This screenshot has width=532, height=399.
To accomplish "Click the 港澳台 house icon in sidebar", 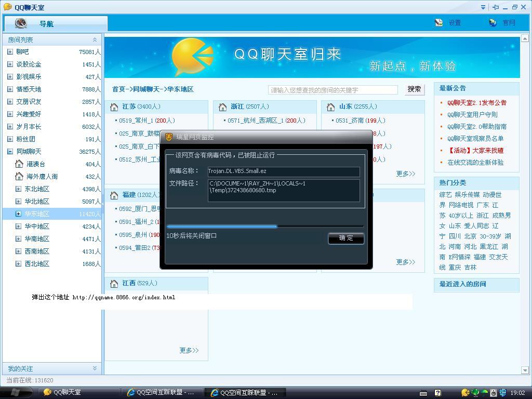I will point(19,164).
